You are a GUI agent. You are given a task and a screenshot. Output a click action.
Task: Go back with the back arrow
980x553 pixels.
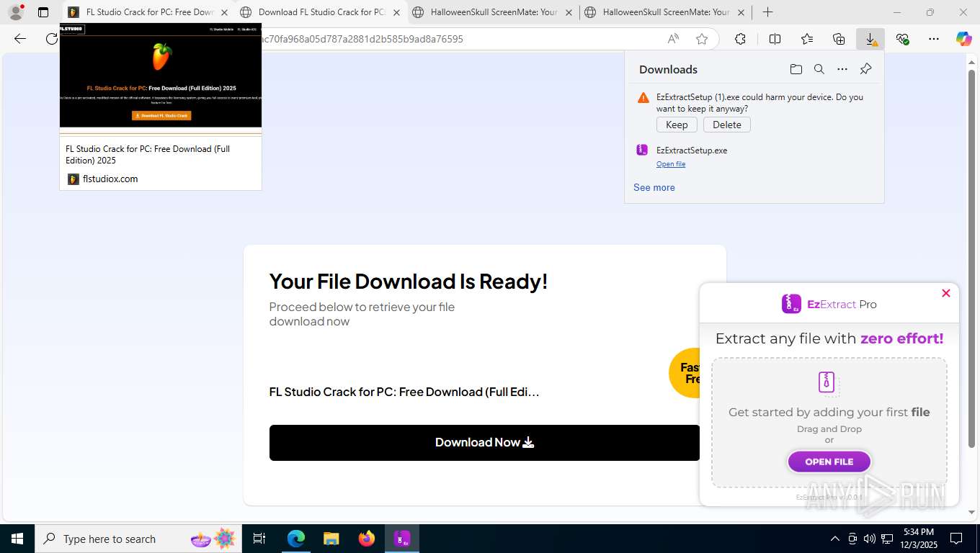(20, 39)
